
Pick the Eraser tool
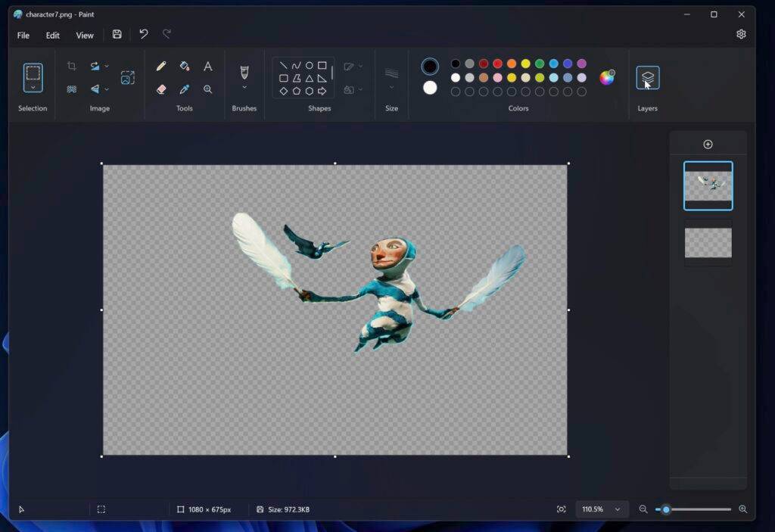[x=160, y=89]
